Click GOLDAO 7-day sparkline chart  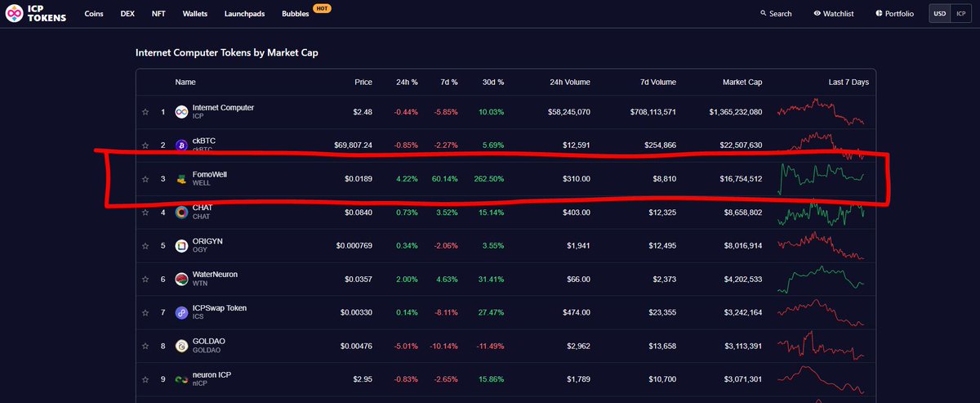[820, 347]
